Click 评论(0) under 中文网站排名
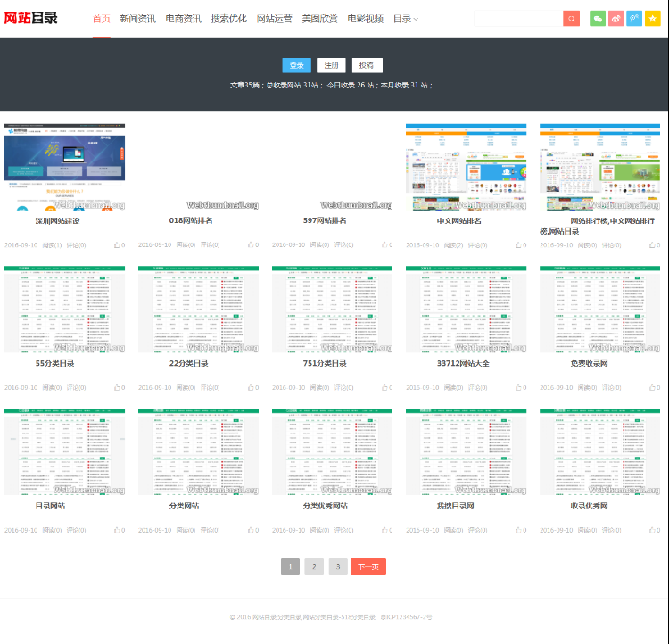The width and height of the screenshot is (669, 644). click(x=477, y=245)
